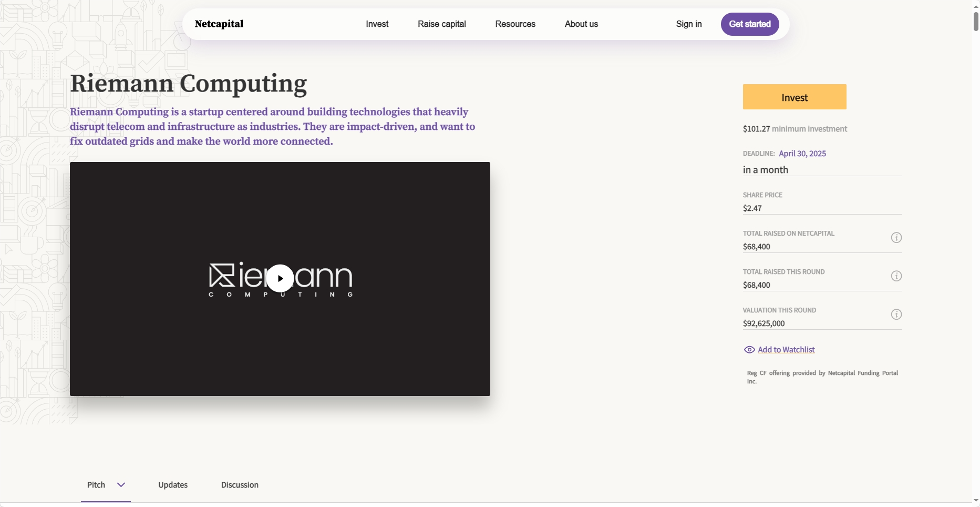Click the eye icon beside Add to Watchlist
This screenshot has height=507, width=980.
point(749,350)
